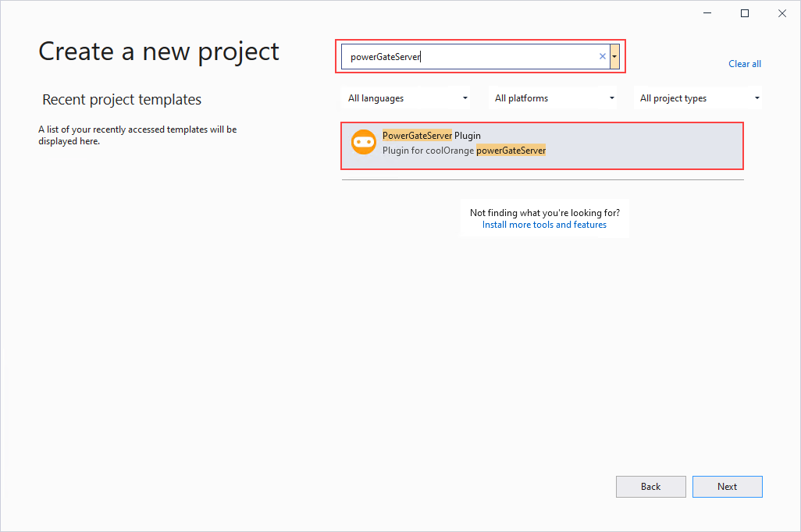Expand the All languages dropdown
This screenshot has height=532, width=801.
[408, 98]
